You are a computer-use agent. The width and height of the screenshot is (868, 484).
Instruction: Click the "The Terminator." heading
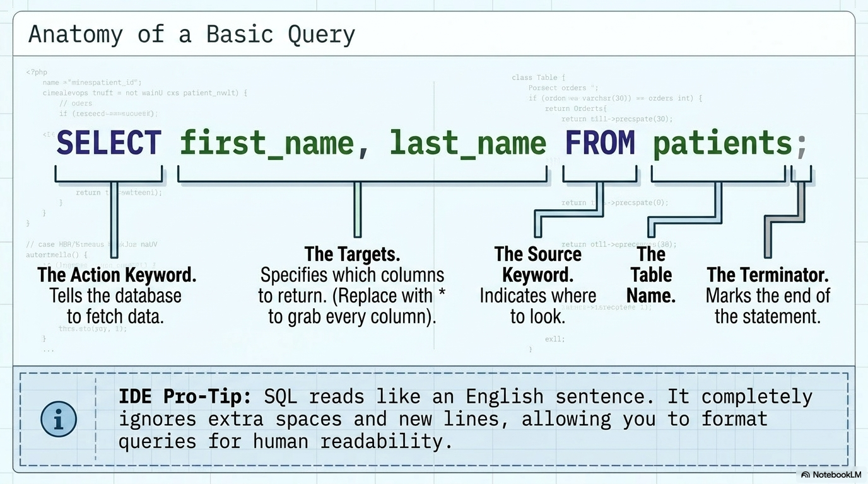tap(768, 275)
